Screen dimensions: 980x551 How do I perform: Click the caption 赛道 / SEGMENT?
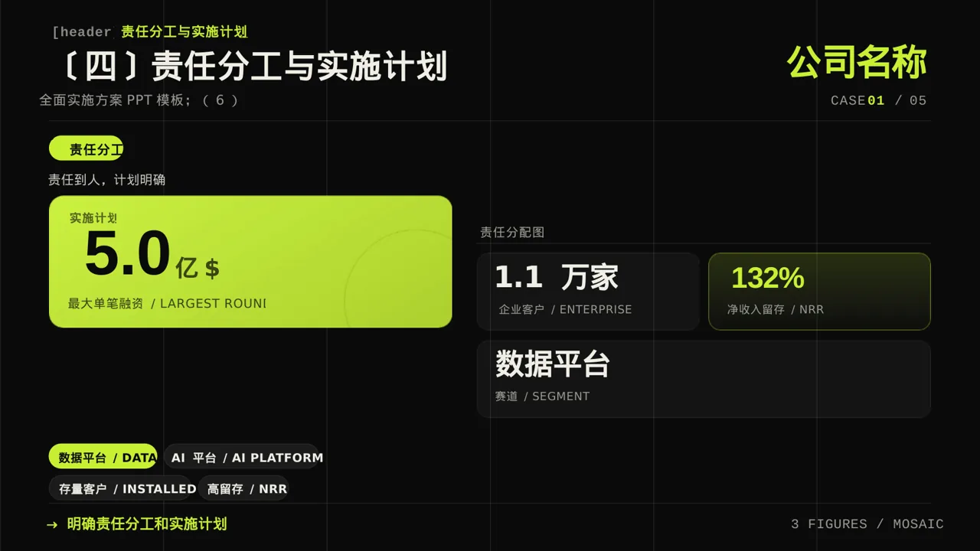(x=542, y=396)
